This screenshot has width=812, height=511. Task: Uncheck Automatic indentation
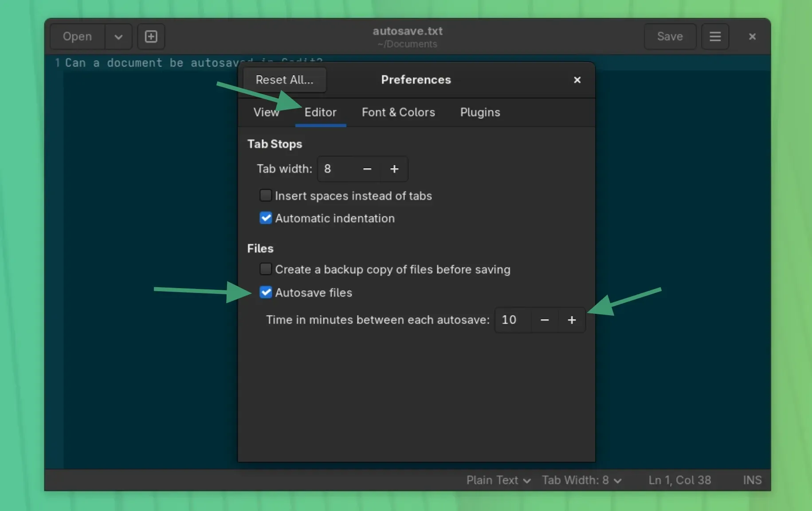pos(266,218)
